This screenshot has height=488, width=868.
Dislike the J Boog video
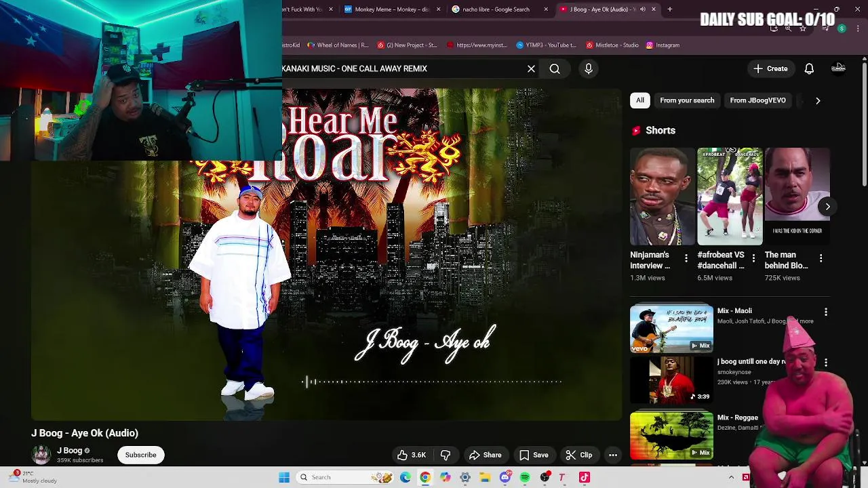tap(446, 455)
